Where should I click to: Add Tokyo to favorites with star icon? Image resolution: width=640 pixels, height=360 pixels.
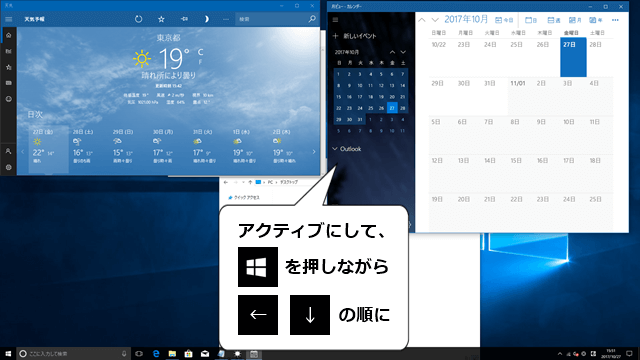[x=161, y=19]
